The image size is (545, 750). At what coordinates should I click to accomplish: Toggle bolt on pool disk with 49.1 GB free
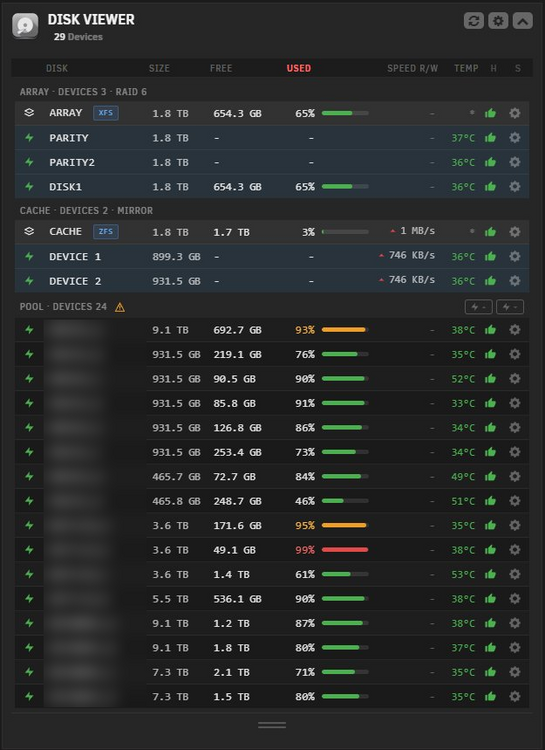click(x=29, y=550)
